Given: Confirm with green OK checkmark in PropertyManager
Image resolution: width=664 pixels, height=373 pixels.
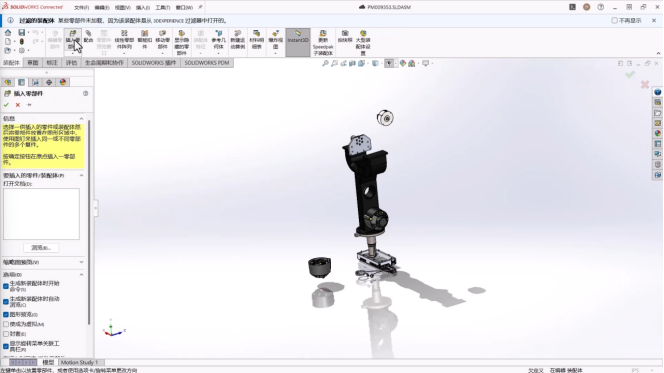Looking at the screenshot, I should (x=6, y=105).
